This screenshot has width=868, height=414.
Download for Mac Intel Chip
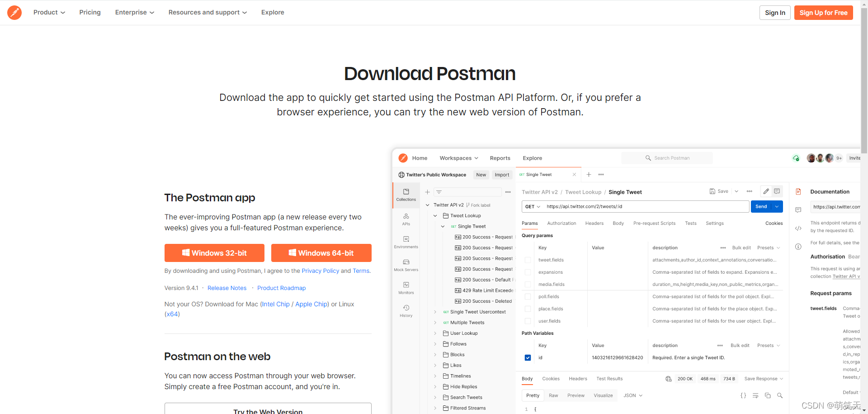coord(276,304)
